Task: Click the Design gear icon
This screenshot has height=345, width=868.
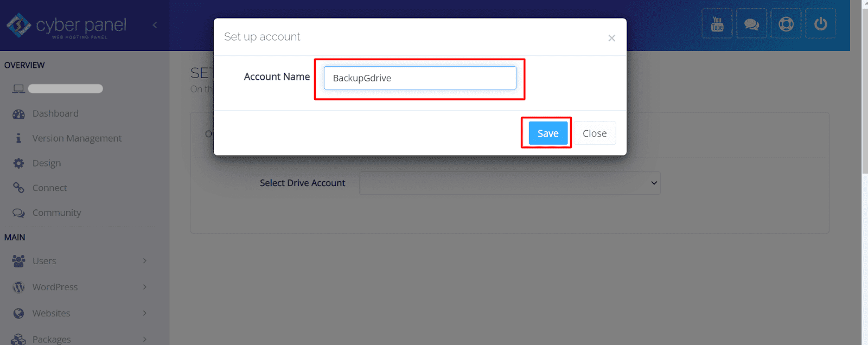Action: pyautogui.click(x=19, y=163)
